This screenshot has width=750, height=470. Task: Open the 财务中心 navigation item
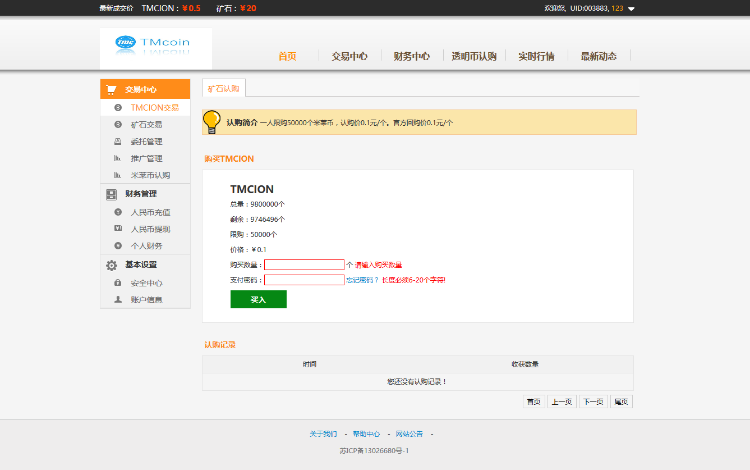click(x=412, y=56)
